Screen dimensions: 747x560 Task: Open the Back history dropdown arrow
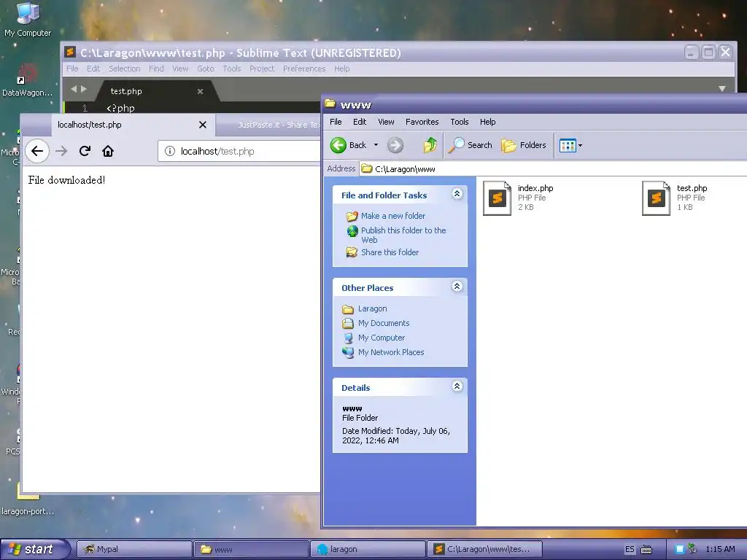(376, 145)
